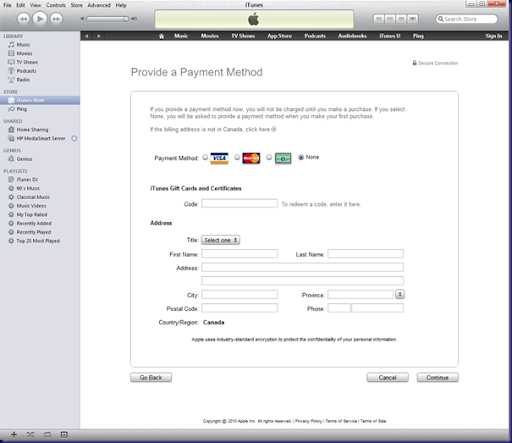Click the show artwork icon at bottom left
The image size is (512, 443).
pyautogui.click(x=64, y=434)
